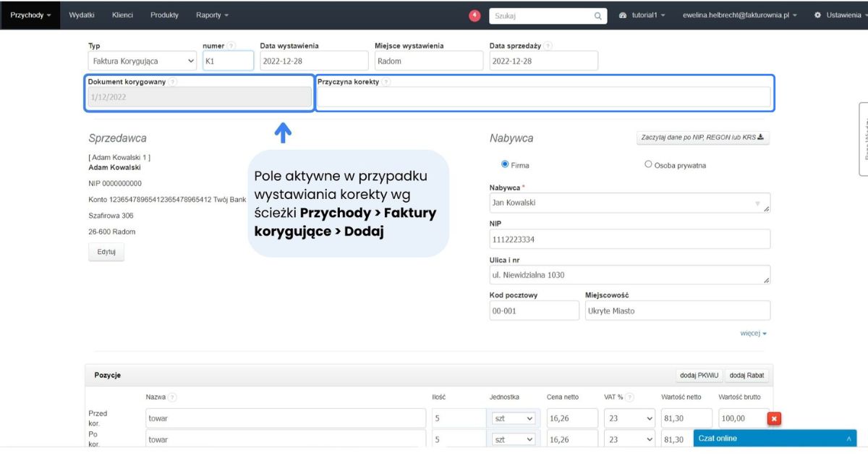Click help icon next to Nazwa column
Image resolution: width=868 pixels, height=456 pixels.
173,397
